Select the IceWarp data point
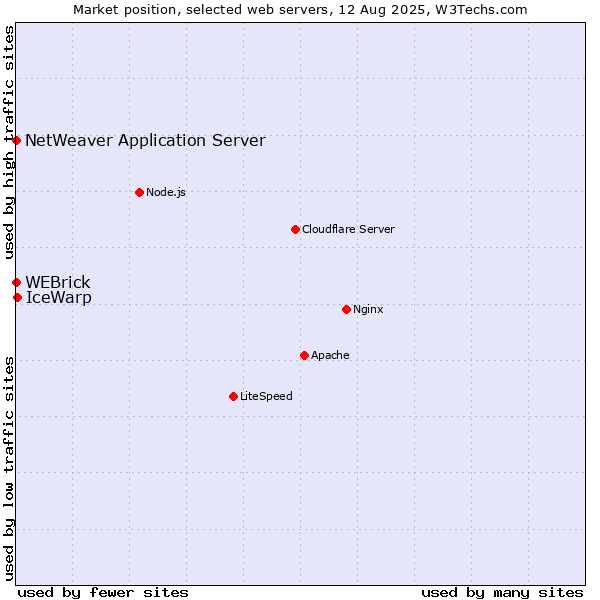The height and width of the screenshot is (600, 600). 18,297
